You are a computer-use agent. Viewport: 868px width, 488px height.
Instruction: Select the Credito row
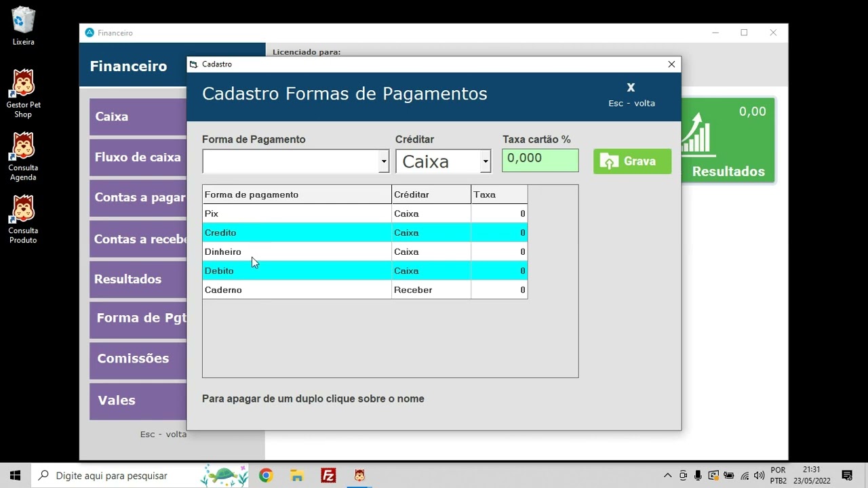(x=365, y=232)
